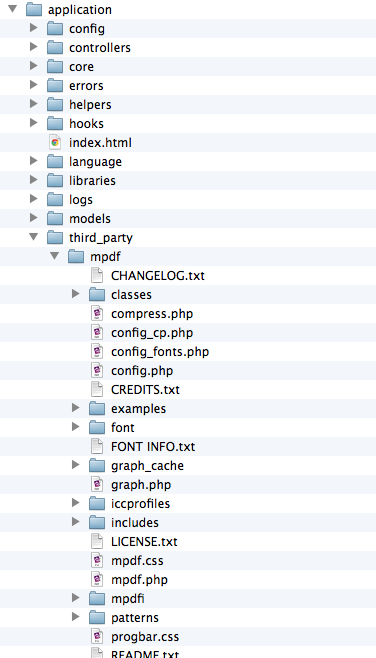The width and height of the screenshot is (376, 658).
Task: Click the compress.php file icon
Action: click(97, 313)
